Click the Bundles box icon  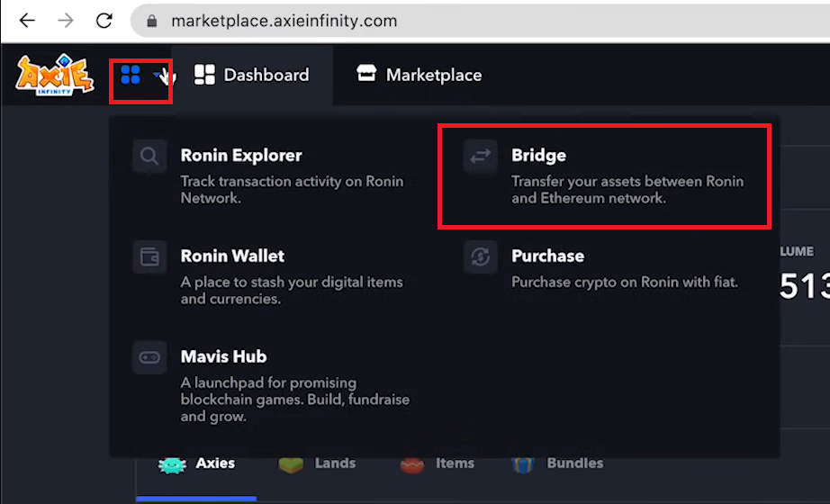point(523,464)
